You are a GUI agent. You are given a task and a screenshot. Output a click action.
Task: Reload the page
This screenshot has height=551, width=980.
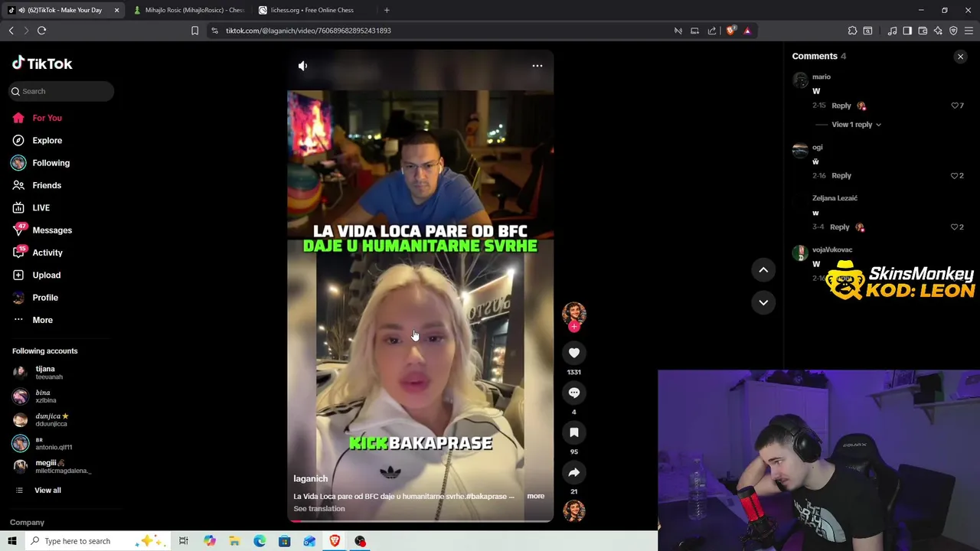[x=41, y=31]
